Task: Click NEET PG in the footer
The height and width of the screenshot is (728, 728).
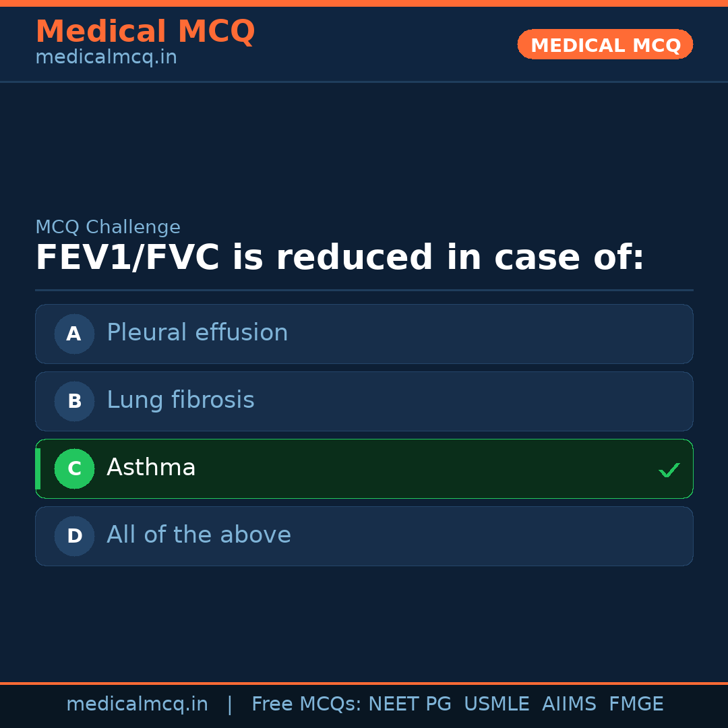Action: (410, 704)
